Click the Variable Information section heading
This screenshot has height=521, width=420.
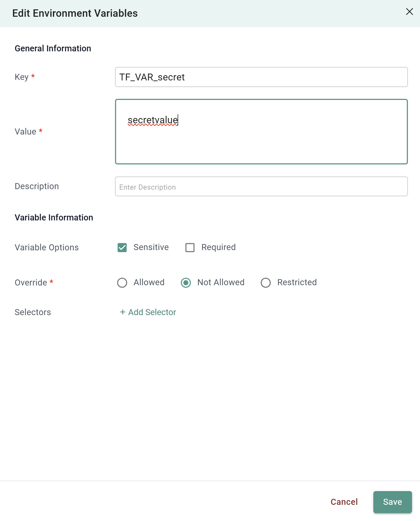pos(54,217)
